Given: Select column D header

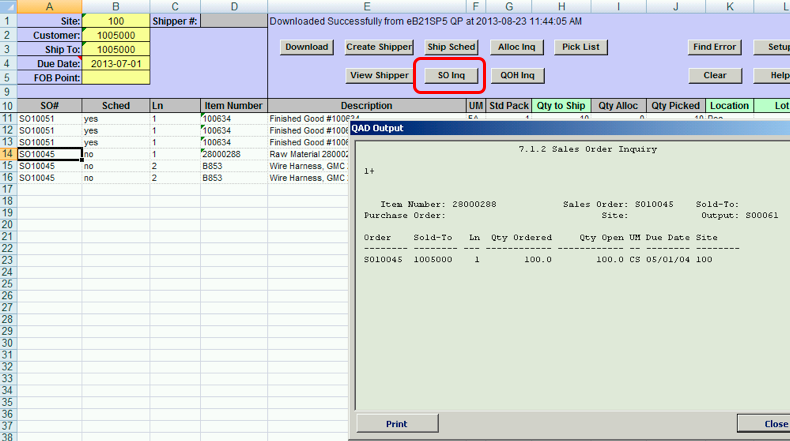Looking at the screenshot, I should pos(234,7).
